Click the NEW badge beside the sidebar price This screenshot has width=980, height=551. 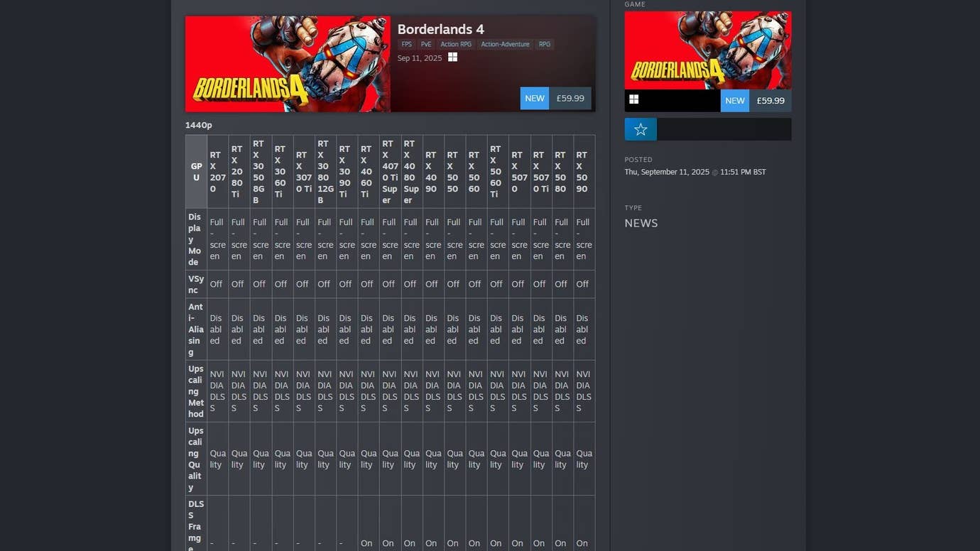pyautogui.click(x=735, y=100)
